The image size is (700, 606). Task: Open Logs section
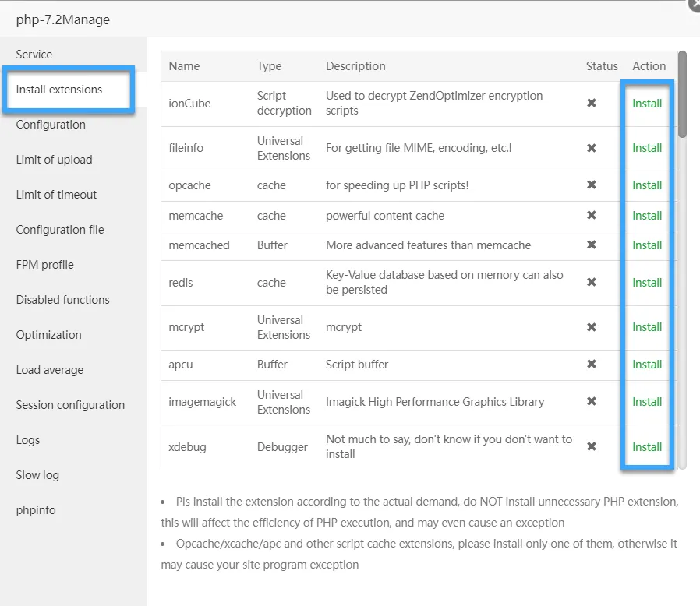(28, 440)
